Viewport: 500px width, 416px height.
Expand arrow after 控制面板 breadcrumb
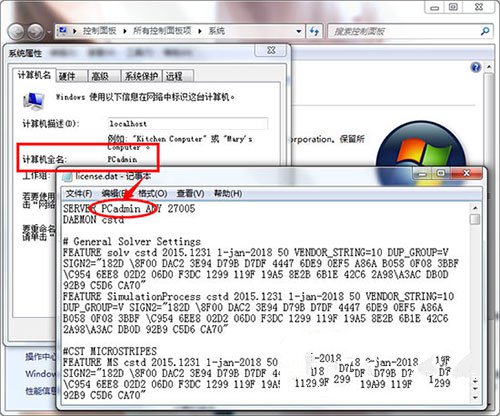coord(124,31)
